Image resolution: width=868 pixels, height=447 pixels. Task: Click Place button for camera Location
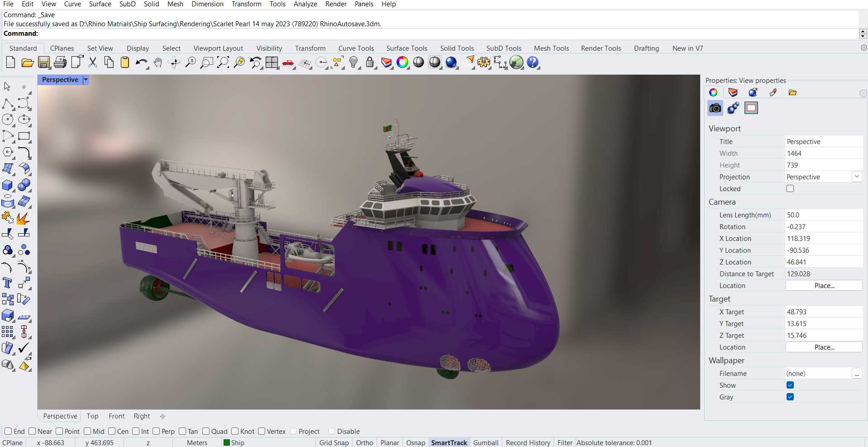tap(824, 285)
